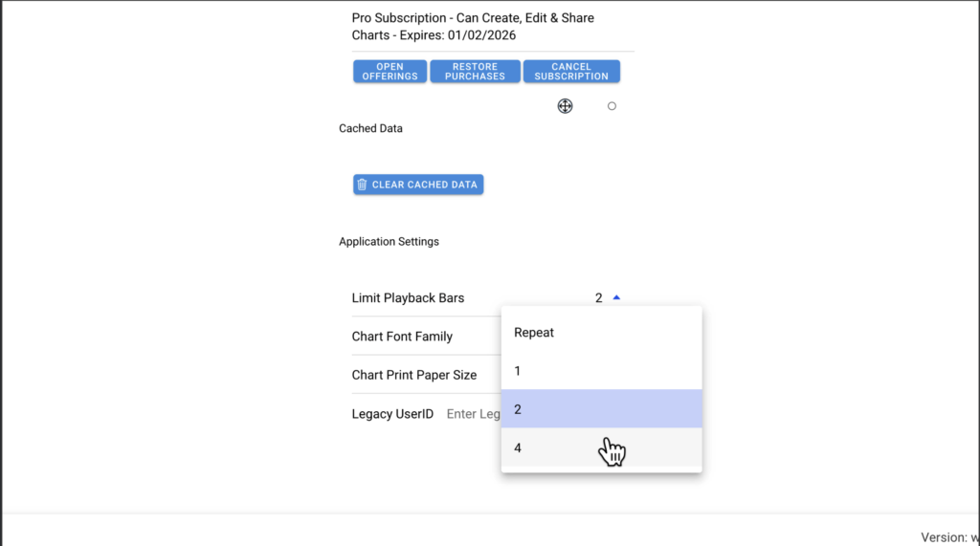Image resolution: width=980 pixels, height=546 pixels.
Task: Click the Limit Playback Bars label
Action: click(x=408, y=298)
